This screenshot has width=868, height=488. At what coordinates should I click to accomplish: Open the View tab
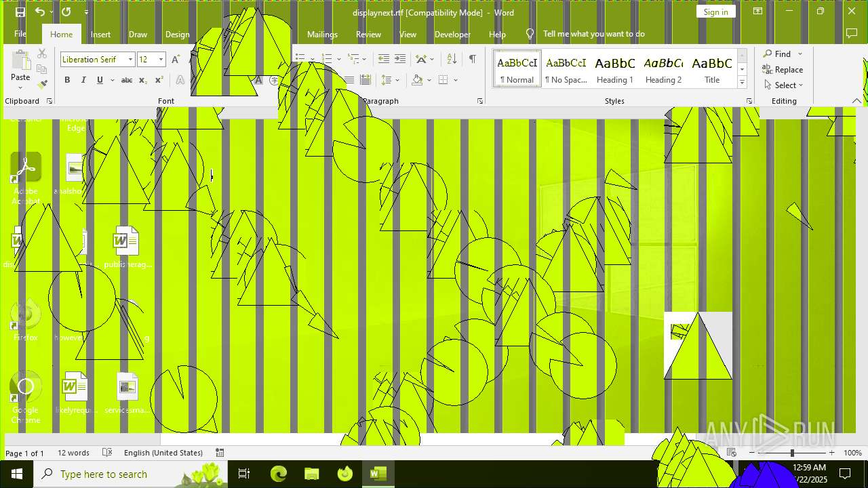408,34
